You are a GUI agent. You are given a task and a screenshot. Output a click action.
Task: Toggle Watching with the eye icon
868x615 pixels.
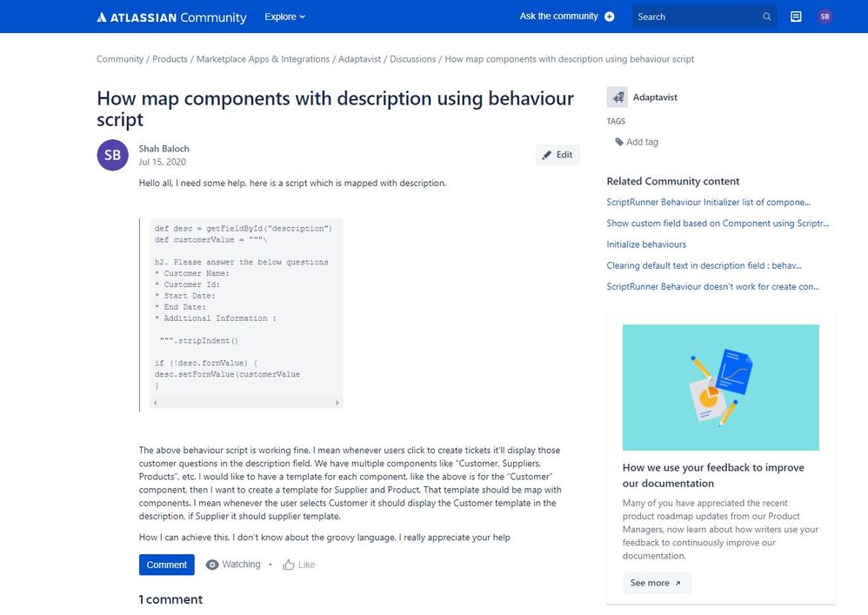[x=212, y=565]
